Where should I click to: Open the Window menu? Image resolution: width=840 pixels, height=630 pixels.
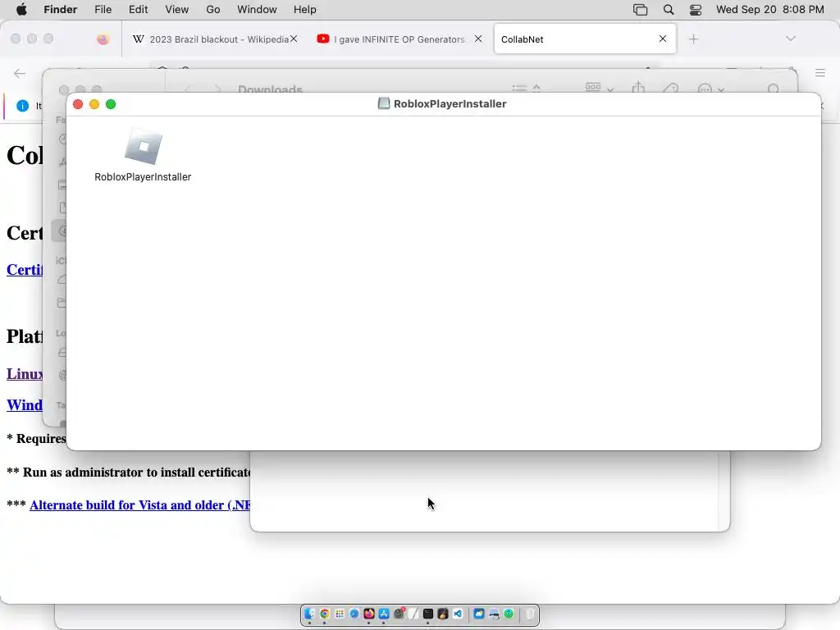[257, 10]
